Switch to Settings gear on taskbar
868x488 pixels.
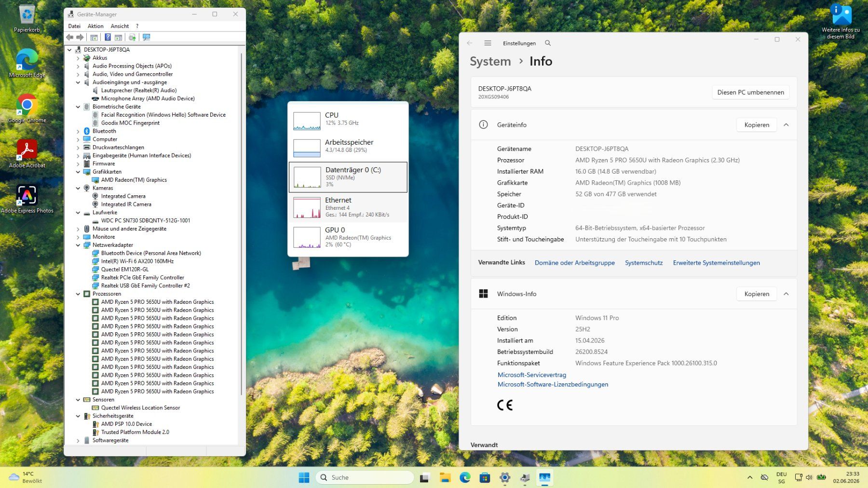point(505,477)
